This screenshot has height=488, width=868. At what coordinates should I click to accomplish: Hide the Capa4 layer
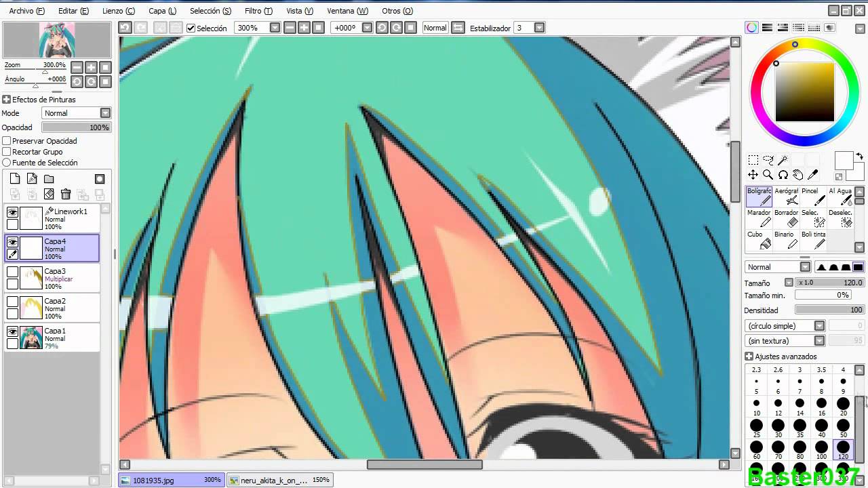[x=12, y=242]
